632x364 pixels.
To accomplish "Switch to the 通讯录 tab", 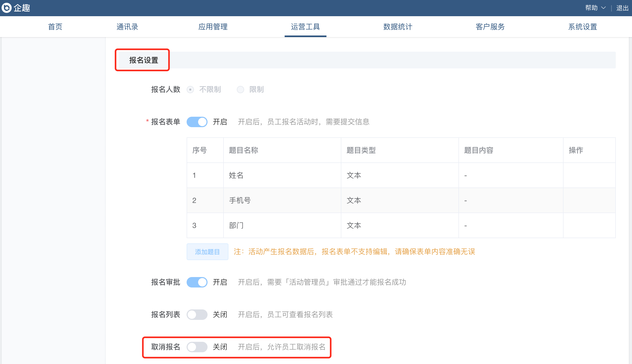I will [127, 27].
